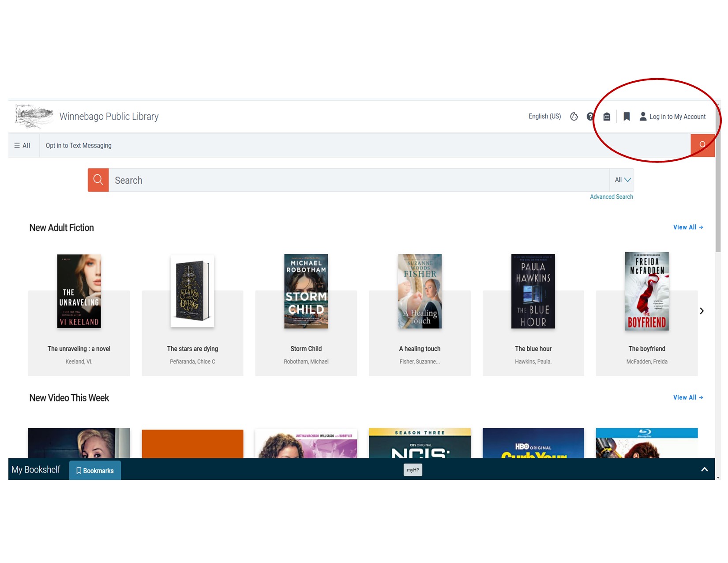This screenshot has width=728, height=563.
Task: Open The Blue Hour book cover
Action: click(x=533, y=291)
